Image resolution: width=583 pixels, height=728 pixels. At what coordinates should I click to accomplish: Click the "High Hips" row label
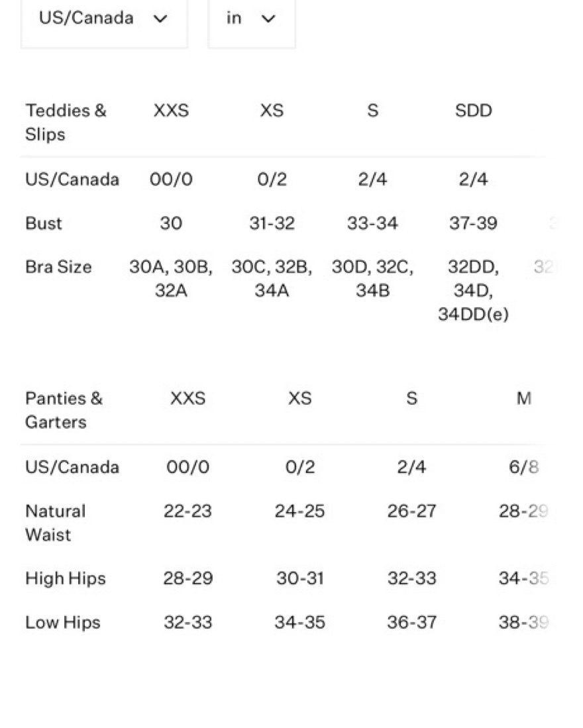coord(65,578)
